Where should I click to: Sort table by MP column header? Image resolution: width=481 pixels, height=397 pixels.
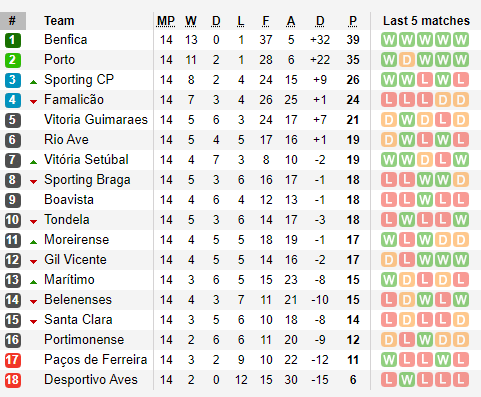tap(166, 21)
